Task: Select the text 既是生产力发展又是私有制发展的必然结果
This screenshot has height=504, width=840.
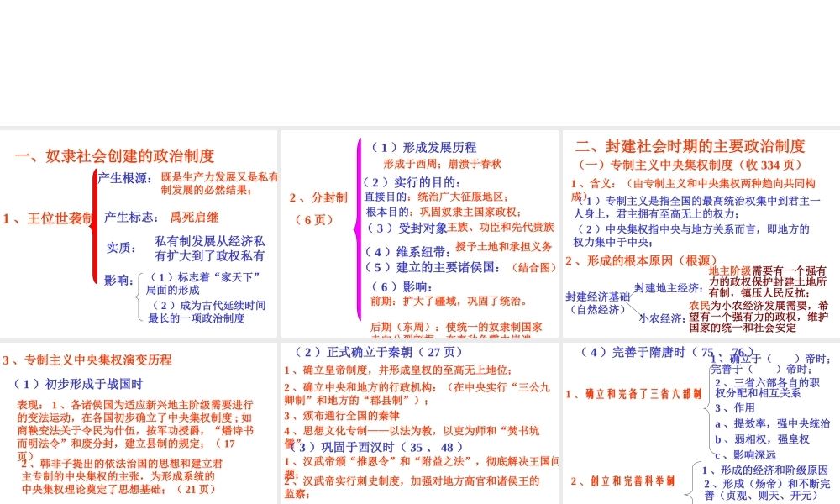Action: click(219, 183)
